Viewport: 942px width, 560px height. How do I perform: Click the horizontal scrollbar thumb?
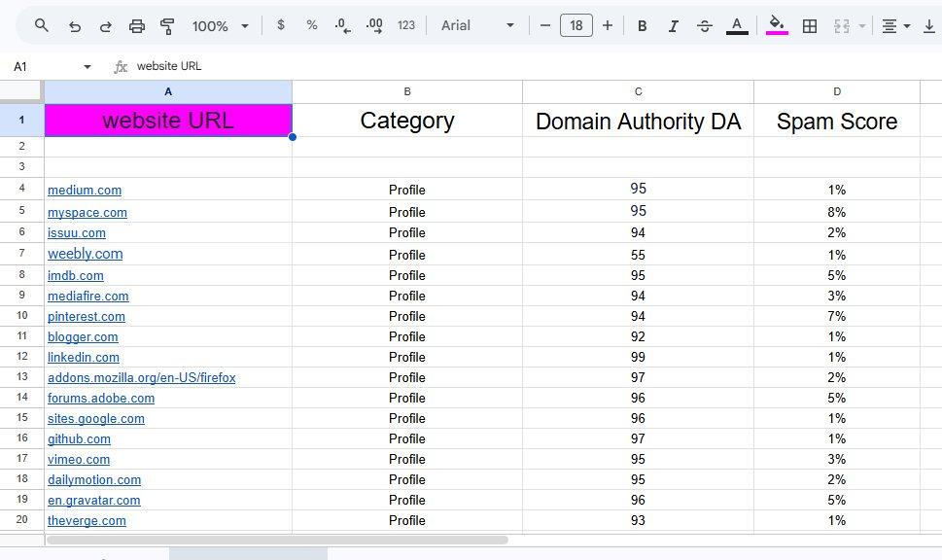pyautogui.click(x=278, y=540)
